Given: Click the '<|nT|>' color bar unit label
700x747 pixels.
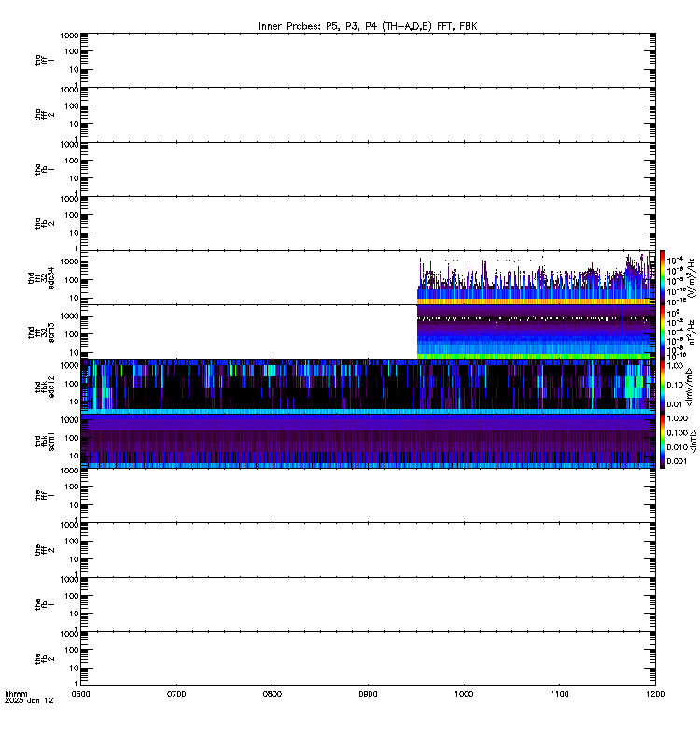Looking at the screenshot, I should click(x=693, y=441).
